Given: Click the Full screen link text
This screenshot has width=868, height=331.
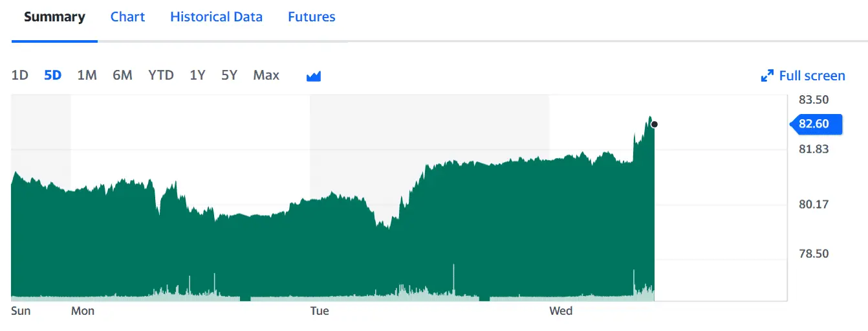Looking at the screenshot, I should 812,76.
